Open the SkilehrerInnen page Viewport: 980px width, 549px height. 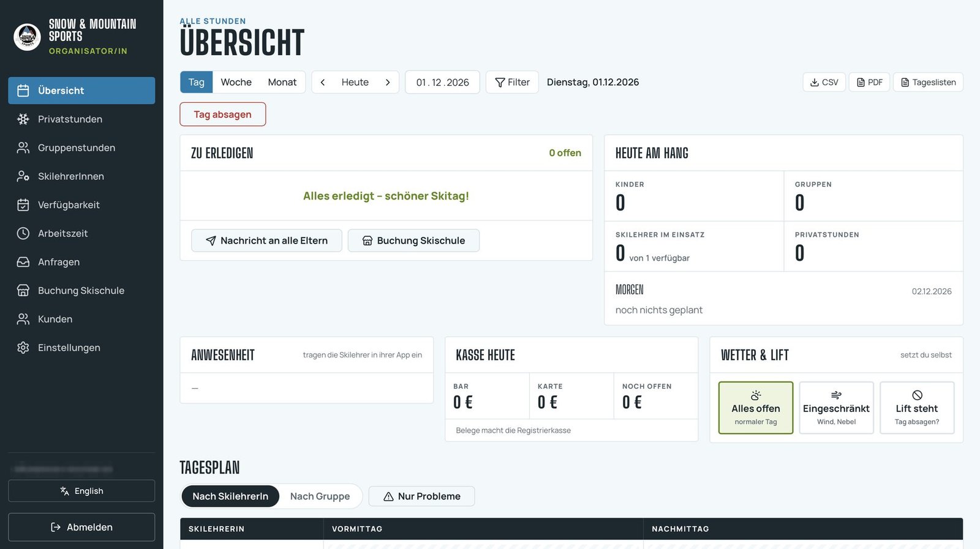point(81,176)
